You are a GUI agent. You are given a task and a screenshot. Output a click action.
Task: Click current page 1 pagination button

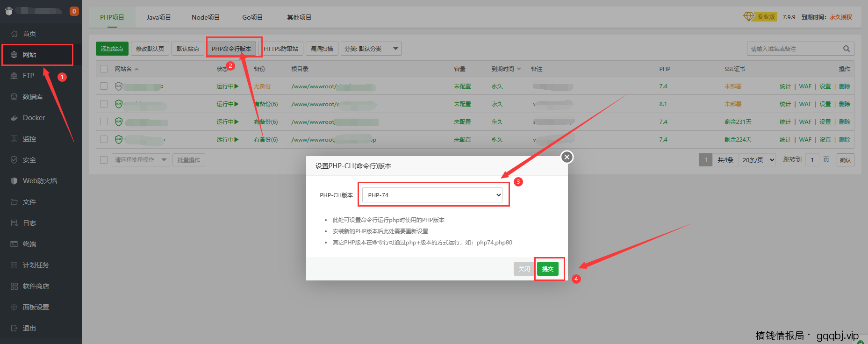click(706, 160)
